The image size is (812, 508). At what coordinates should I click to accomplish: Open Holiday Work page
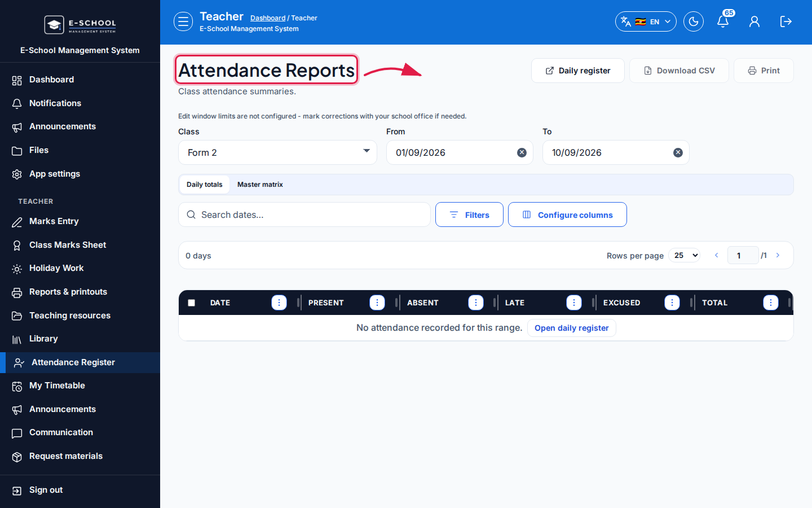pyautogui.click(x=80, y=268)
